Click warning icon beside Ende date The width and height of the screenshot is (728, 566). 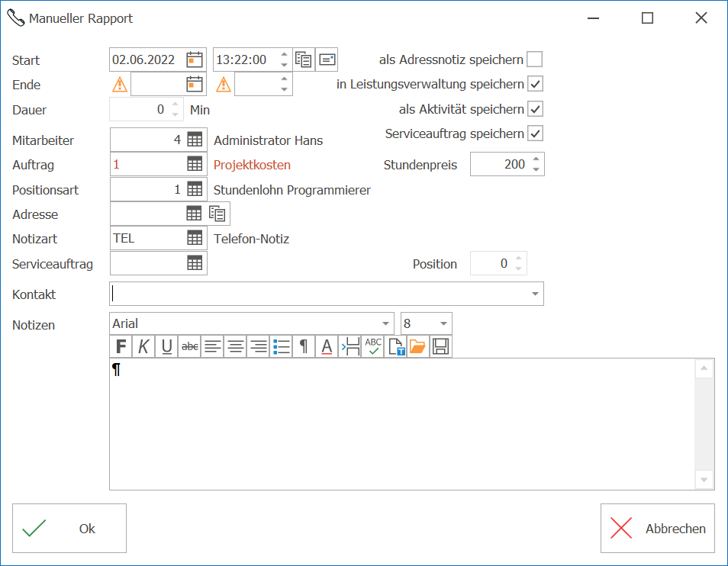(120, 85)
